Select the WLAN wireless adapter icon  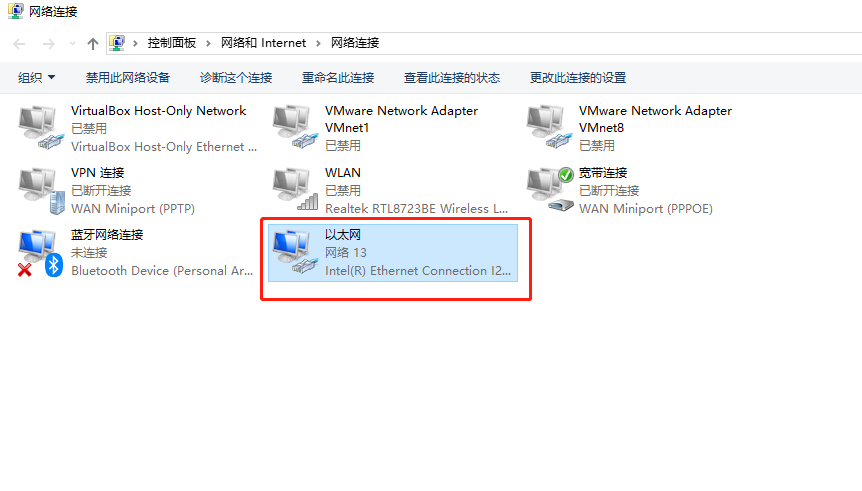pos(295,190)
